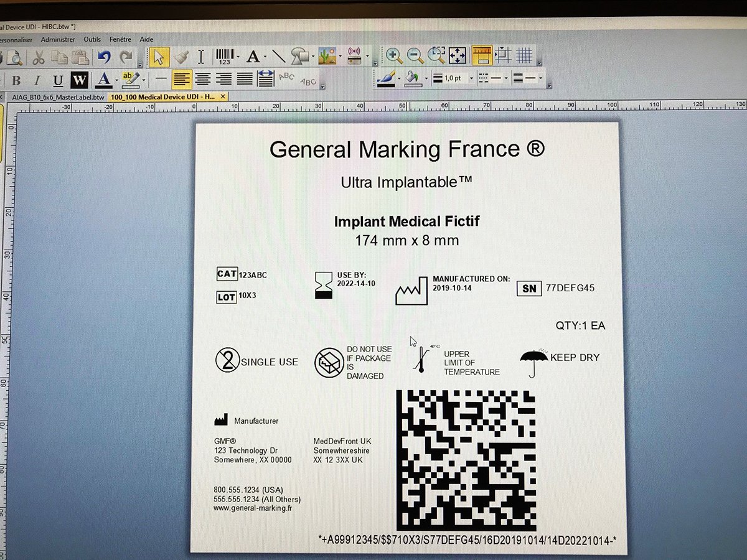747x560 pixels.
Task: Click the format painter brush icon
Action: point(180,57)
